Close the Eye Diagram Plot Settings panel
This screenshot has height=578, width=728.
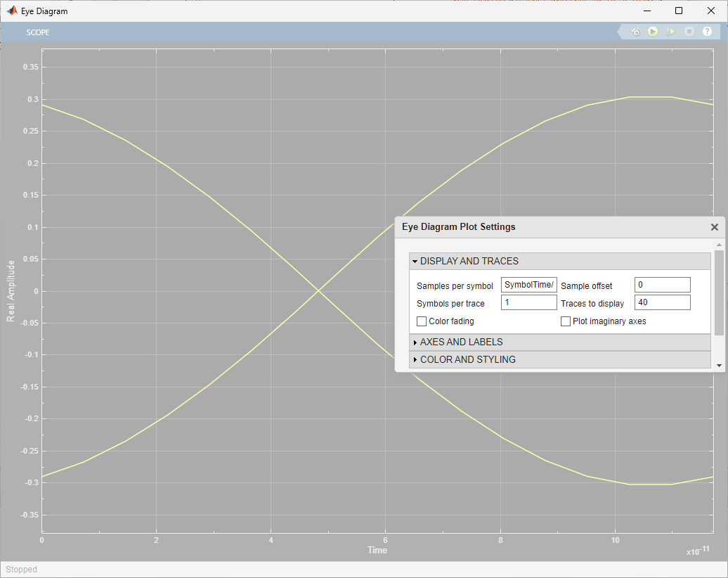715,227
